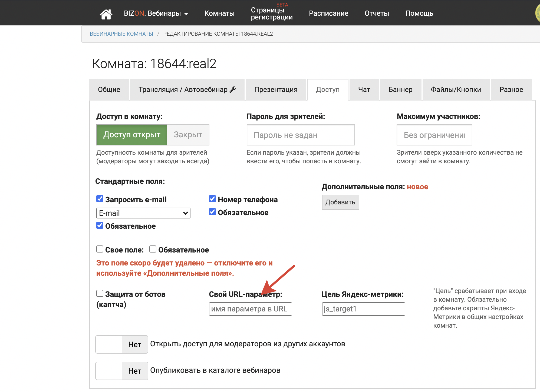Toggle the publish in webinar catalog switch
This screenshot has height=392, width=540.
121,371
